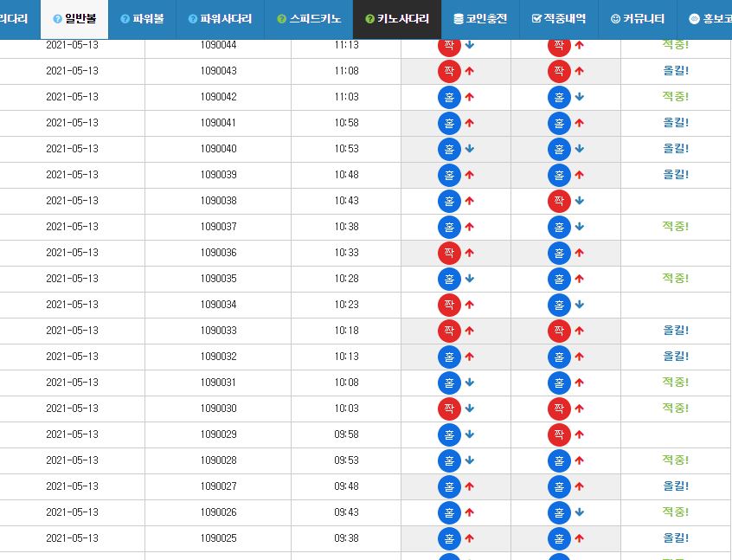Click the blue 홀 badge in round 1090036
This screenshot has height=560, width=732.
point(559,253)
